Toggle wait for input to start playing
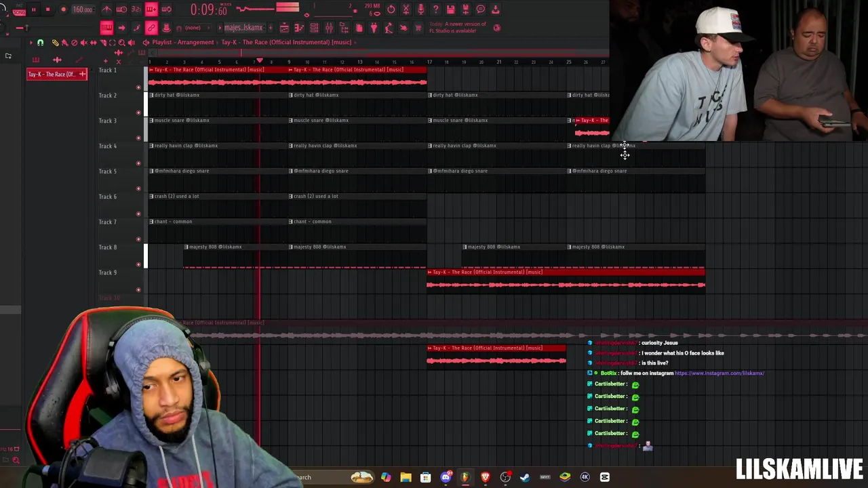 [121, 9]
